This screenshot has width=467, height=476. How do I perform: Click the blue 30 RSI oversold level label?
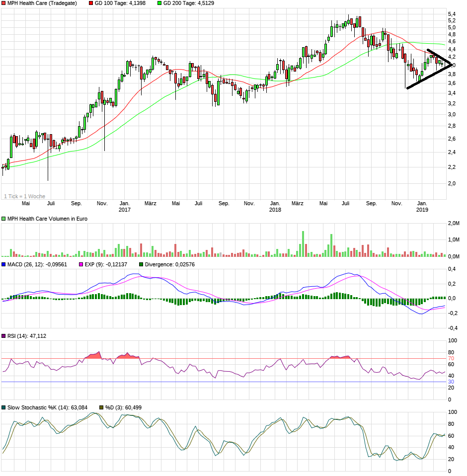coord(452,382)
